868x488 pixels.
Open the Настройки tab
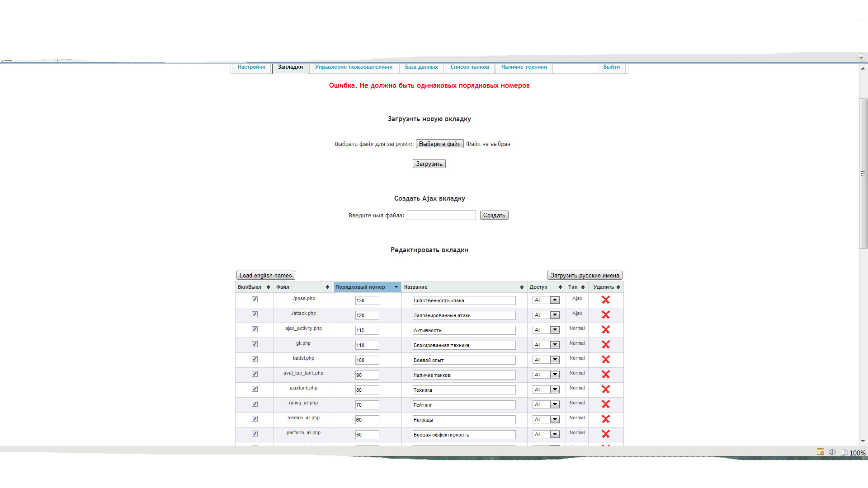coord(251,67)
